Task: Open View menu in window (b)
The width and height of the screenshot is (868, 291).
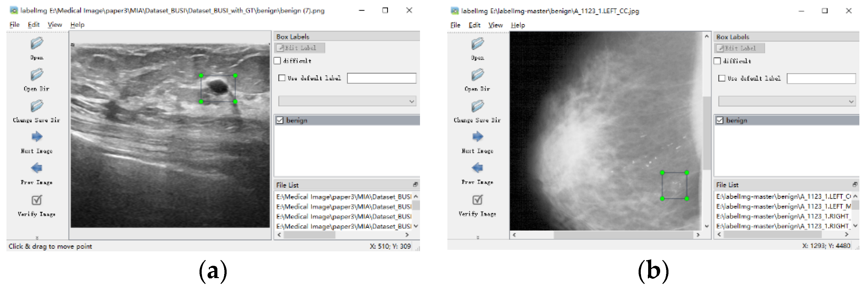Action: [x=495, y=25]
